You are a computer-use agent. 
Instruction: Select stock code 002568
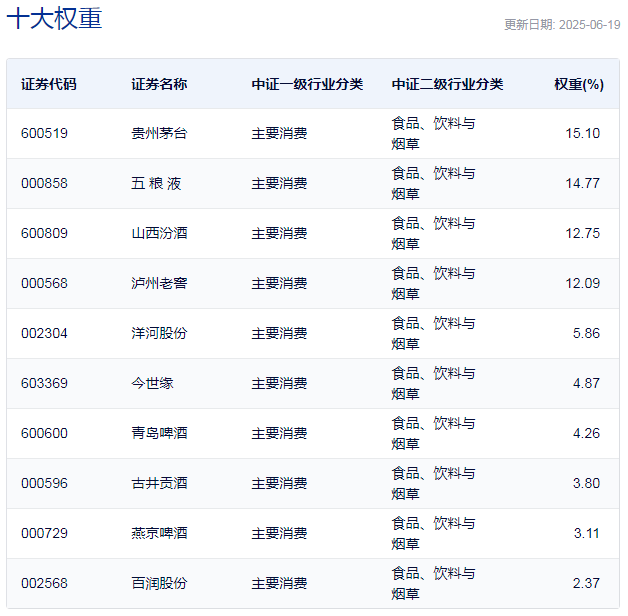click(44, 584)
